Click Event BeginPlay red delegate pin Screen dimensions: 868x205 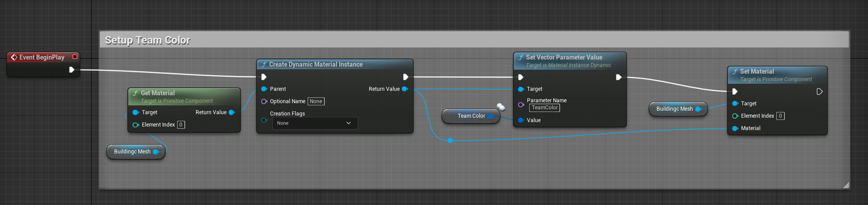(75, 57)
